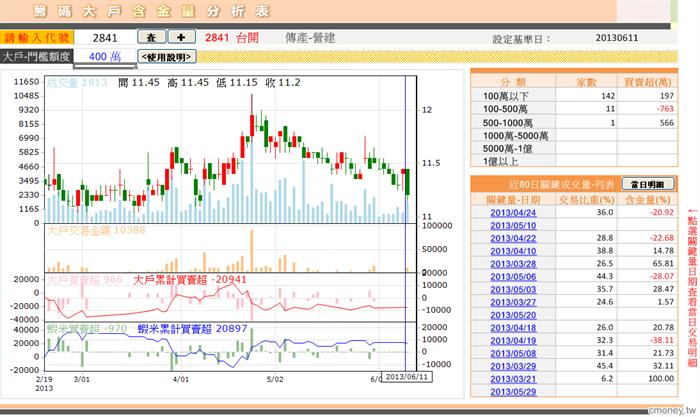Click the 大戶-門檻額度 label

tap(36, 57)
